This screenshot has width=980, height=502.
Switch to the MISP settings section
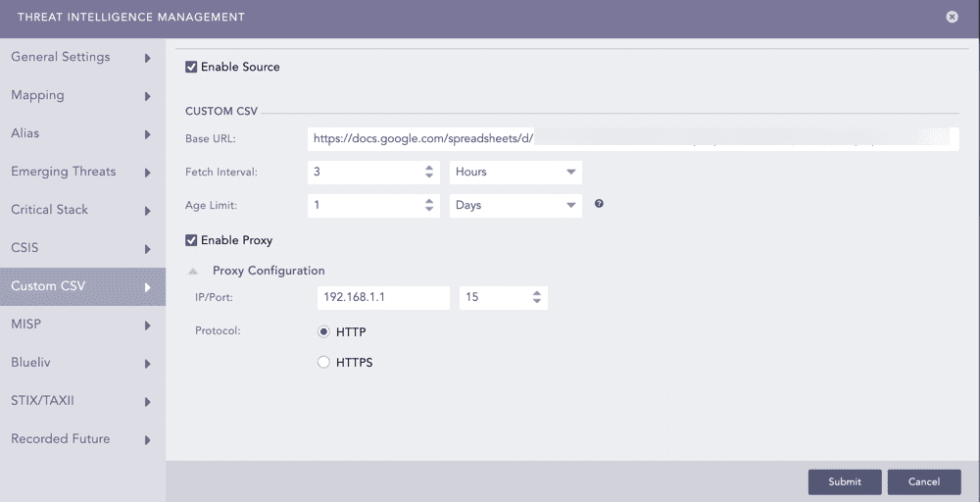point(27,325)
